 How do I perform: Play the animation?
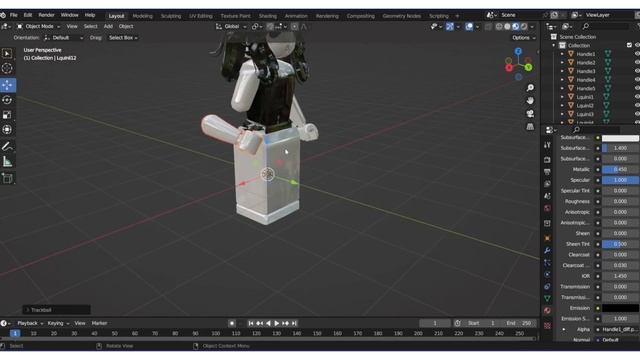tap(277, 323)
